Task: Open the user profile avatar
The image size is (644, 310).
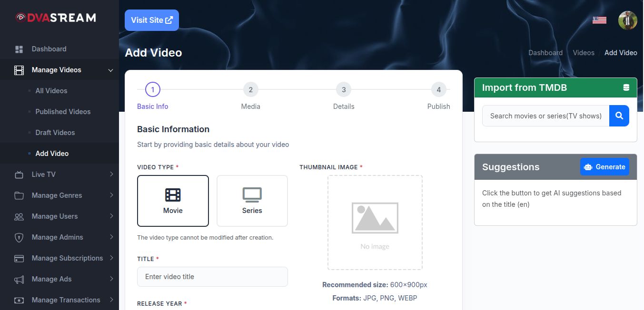Action: [627, 20]
